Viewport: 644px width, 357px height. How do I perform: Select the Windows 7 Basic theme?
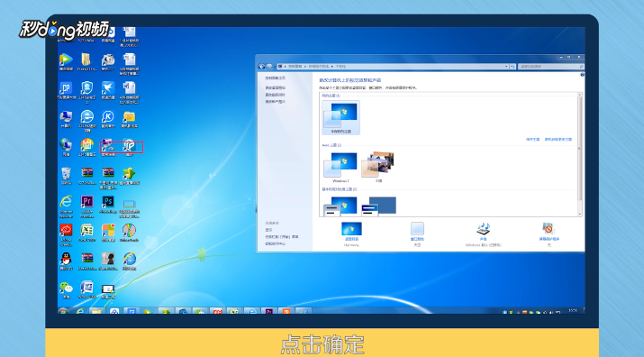pos(340,206)
